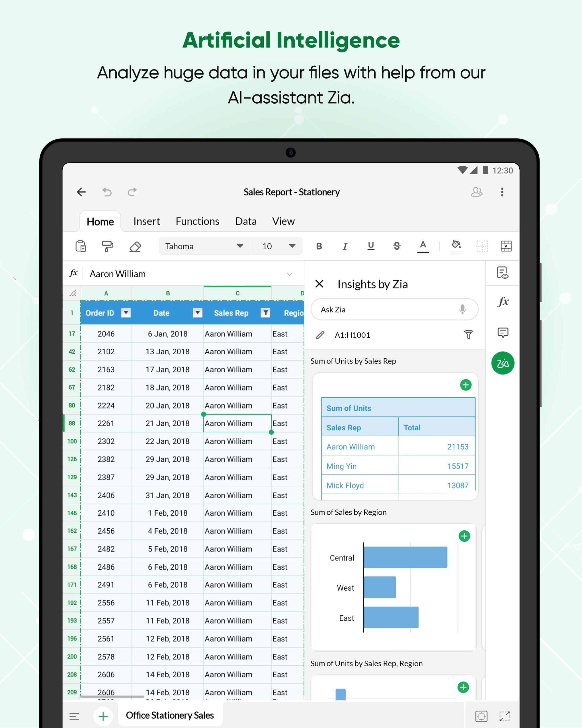This screenshot has width=582, height=728.
Task: Open the Sales Rep column filter dropdown
Action: [266, 313]
